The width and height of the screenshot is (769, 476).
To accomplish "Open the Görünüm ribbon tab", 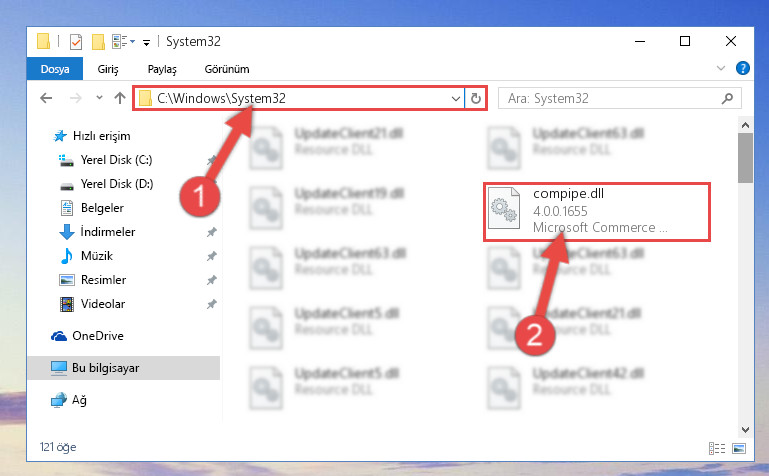I will click(x=227, y=69).
